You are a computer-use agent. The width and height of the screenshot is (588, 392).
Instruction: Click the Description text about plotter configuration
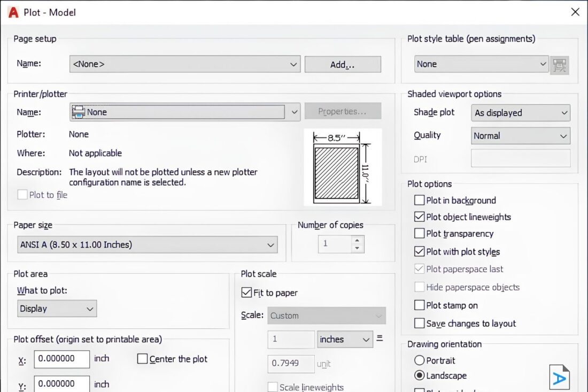(163, 177)
